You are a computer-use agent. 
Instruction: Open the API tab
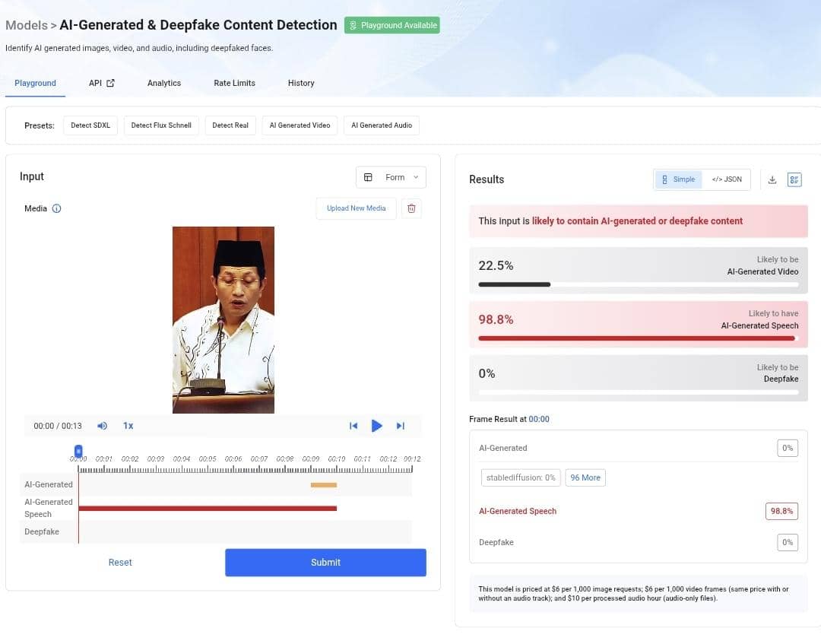tap(101, 83)
